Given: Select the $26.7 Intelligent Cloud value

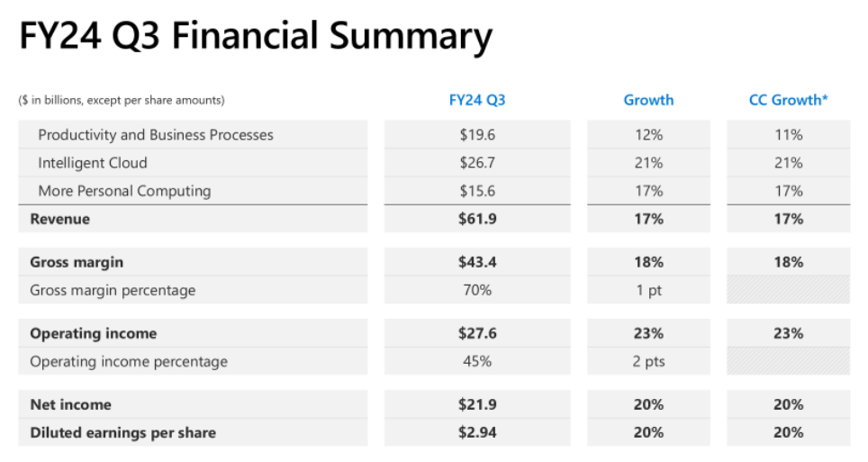Looking at the screenshot, I should [x=476, y=163].
